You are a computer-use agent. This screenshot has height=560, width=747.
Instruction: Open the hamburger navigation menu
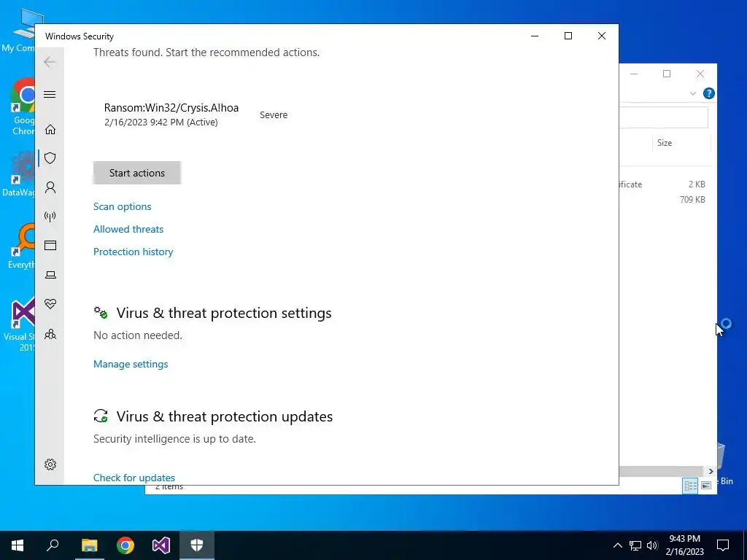[50, 94]
